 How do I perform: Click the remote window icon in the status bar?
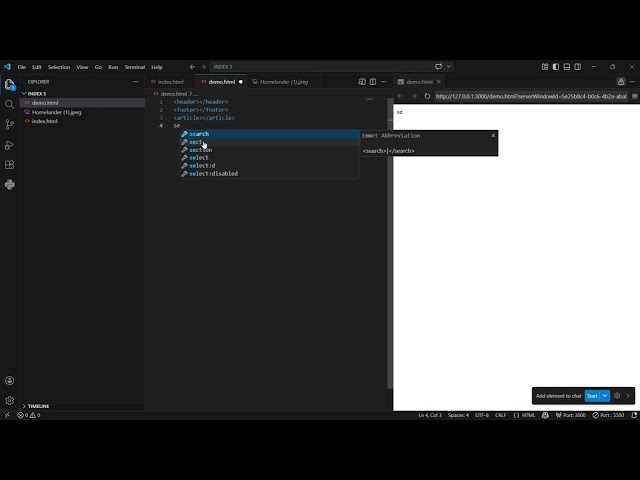coord(7,415)
